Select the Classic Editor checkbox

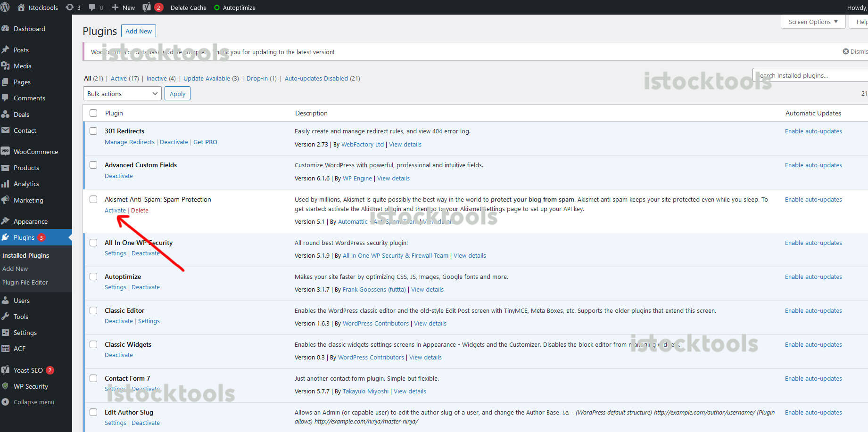pos(93,310)
